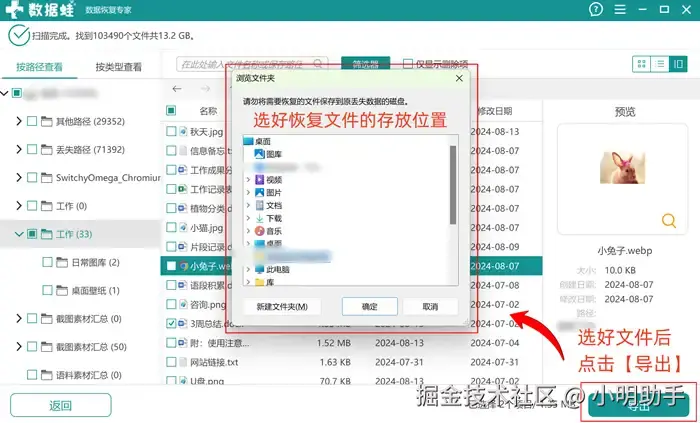Click the 库 library folder icon in dialog
This screenshot has height=423, width=700.
[259, 282]
